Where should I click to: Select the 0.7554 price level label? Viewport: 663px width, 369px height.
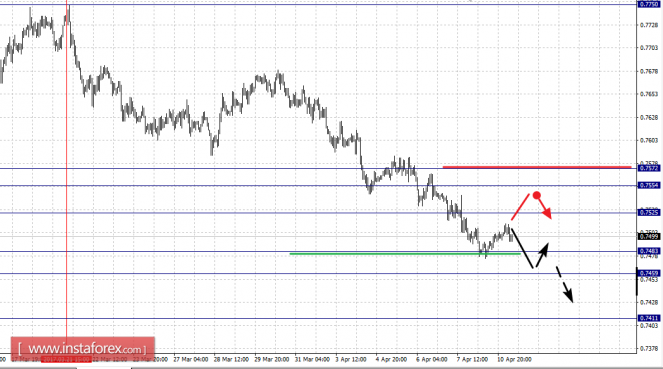(648, 186)
